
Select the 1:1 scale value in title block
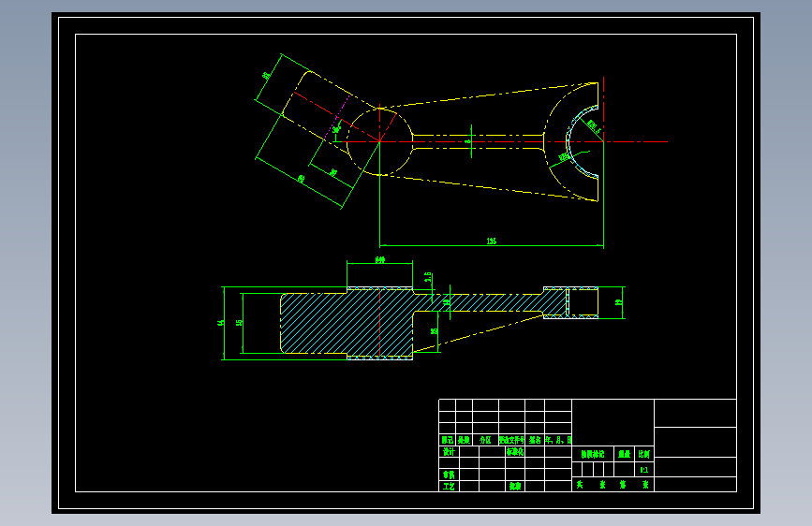coord(644,470)
